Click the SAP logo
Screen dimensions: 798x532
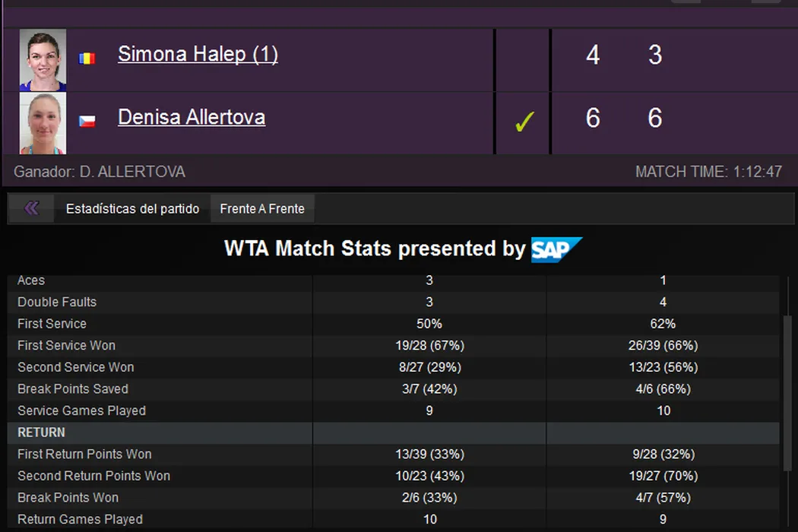(556, 249)
